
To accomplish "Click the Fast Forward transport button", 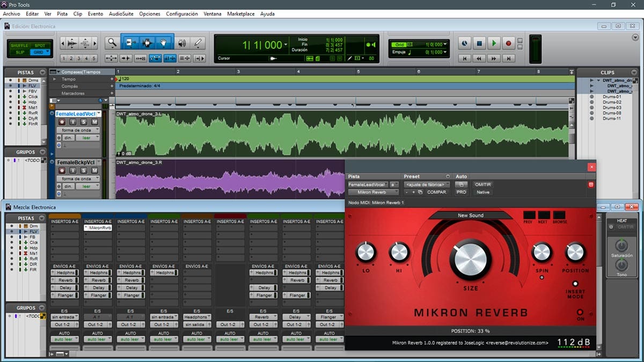I will click(494, 58).
